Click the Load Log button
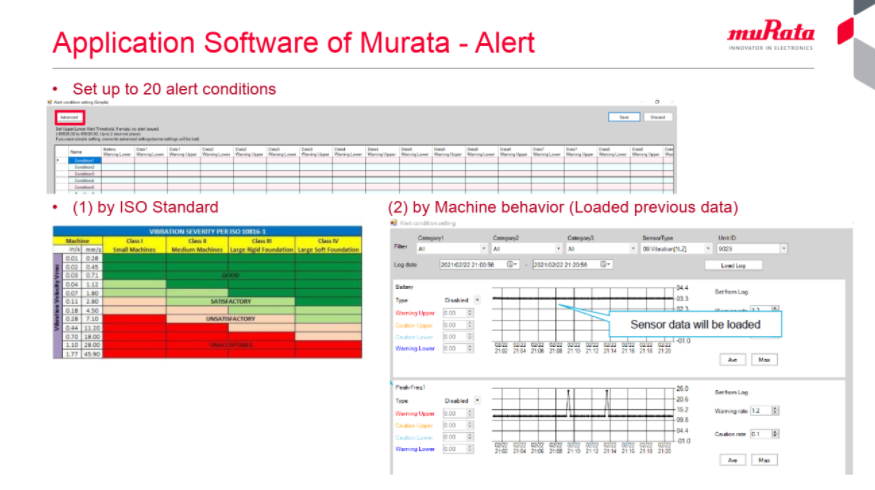875x490 pixels. point(733,266)
